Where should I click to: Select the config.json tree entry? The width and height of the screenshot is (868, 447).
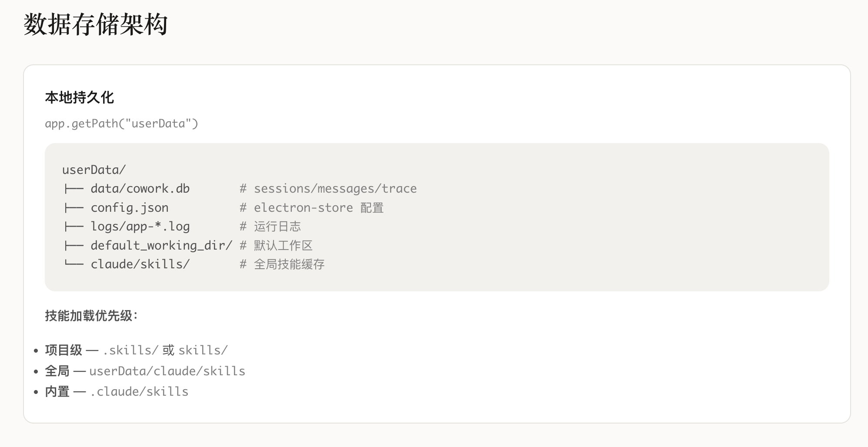pos(130,208)
